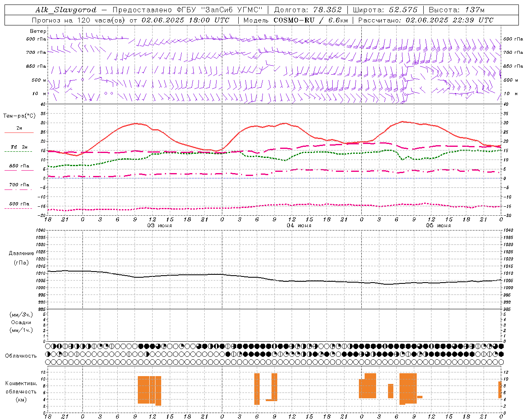This screenshot has width=525, height=420.
Task: Click the "Тем-ра(°C)" temperature axis title
Action: (19, 116)
